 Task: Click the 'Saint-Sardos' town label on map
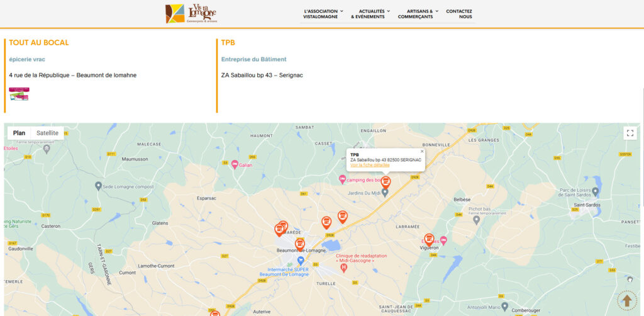[x=587, y=205]
